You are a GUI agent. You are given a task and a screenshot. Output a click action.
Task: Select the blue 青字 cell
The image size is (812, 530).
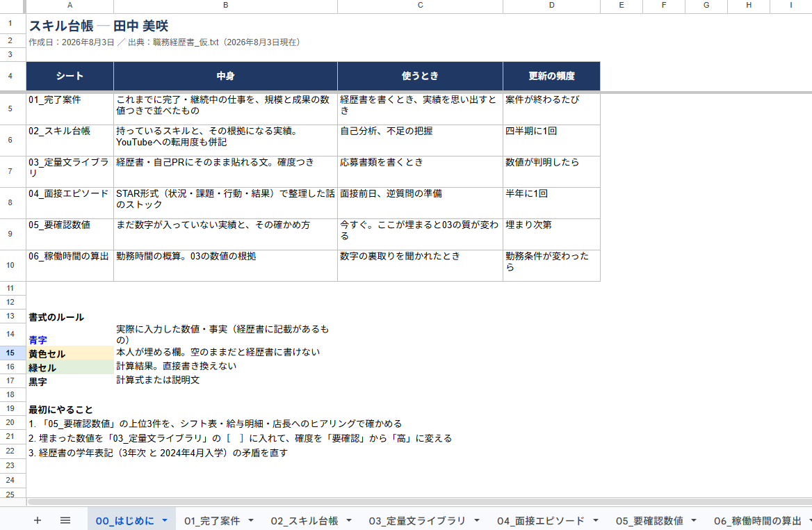point(70,334)
